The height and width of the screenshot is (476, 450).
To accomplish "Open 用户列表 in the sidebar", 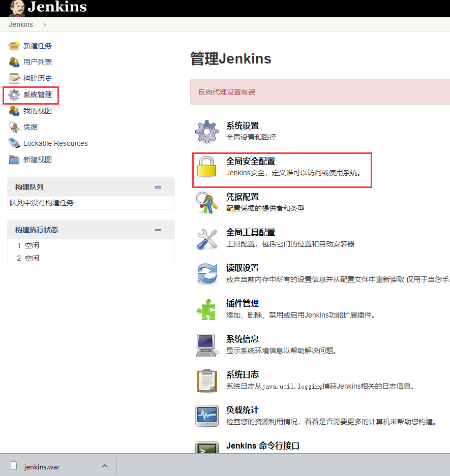I will coord(38,62).
